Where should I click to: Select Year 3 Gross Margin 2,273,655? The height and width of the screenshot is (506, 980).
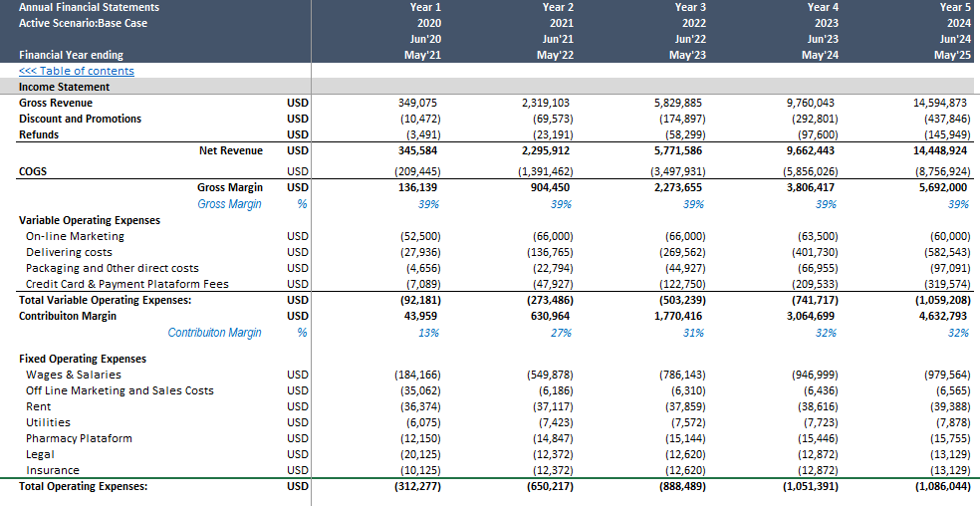[678, 187]
